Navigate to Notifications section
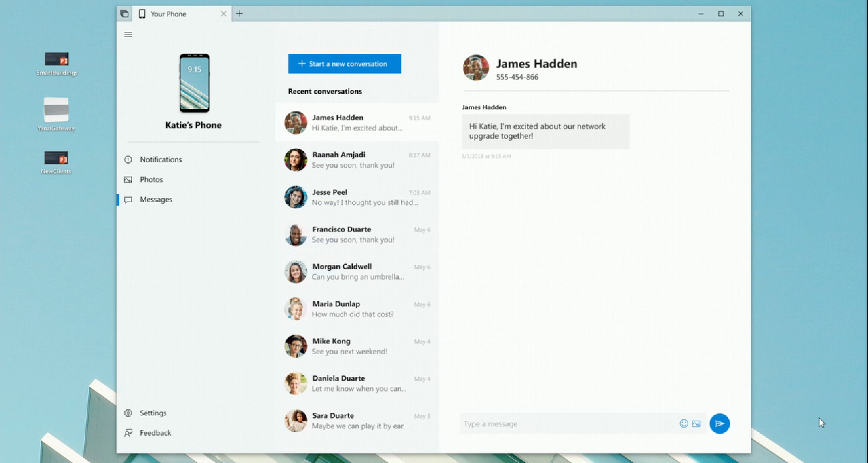 pyautogui.click(x=160, y=159)
